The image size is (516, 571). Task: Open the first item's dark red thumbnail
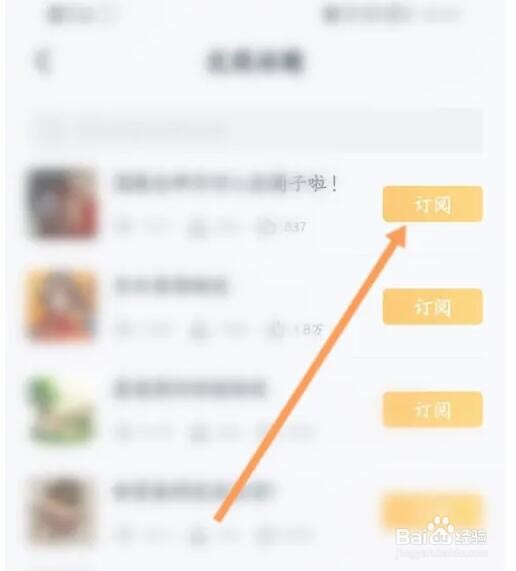(63, 204)
